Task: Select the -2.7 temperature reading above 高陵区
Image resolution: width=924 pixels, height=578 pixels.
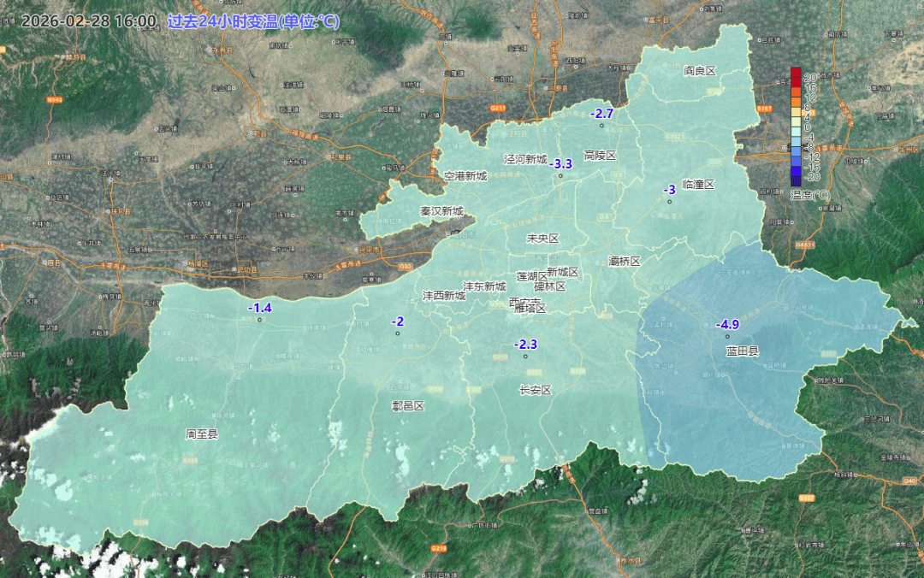Action: (601, 112)
